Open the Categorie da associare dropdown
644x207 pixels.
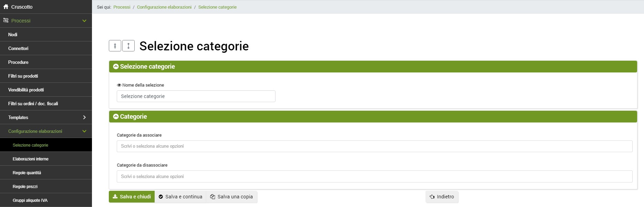(x=374, y=146)
